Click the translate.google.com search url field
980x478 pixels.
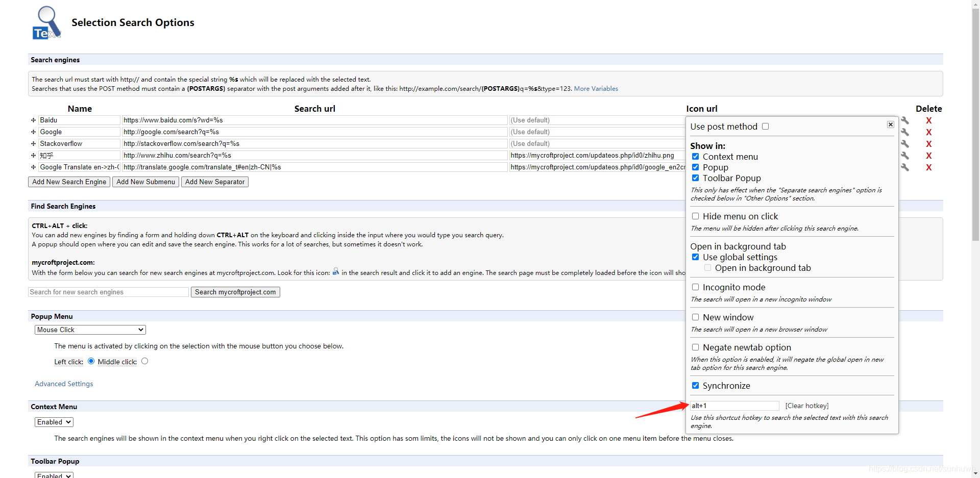pyautogui.click(x=314, y=167)
